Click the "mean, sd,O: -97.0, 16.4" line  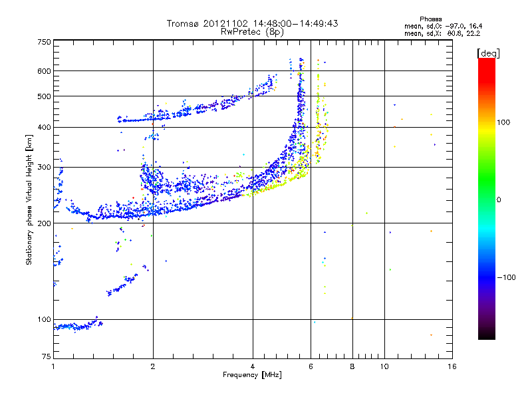pyautogui.click(x=443, y=26)
